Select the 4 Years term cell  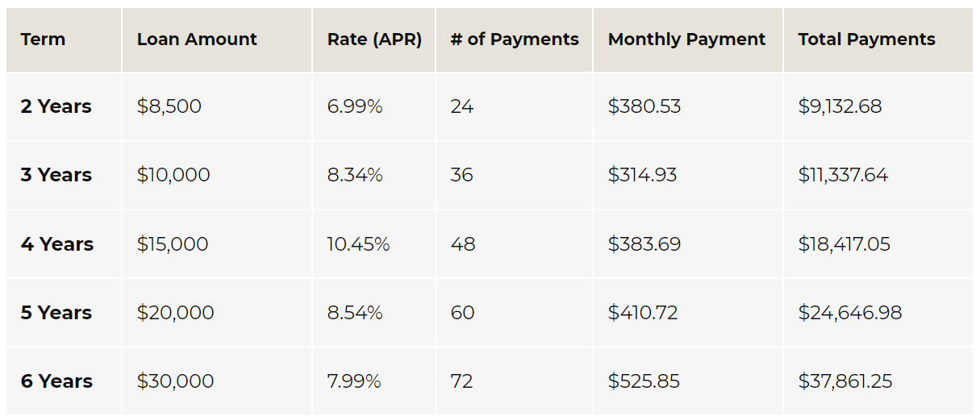click(x=57, y=244)
